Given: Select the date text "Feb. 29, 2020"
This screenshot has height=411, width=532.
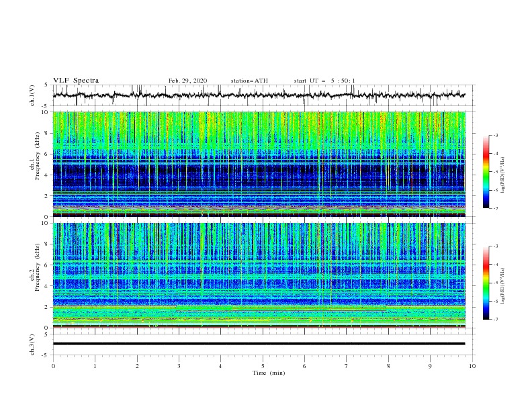Looking at the screenshot, I should (x=187, y=81).
